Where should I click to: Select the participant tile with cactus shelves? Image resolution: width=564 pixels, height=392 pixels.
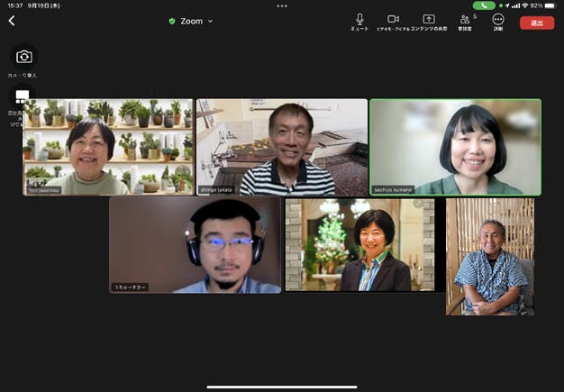[x=108, y=147]
